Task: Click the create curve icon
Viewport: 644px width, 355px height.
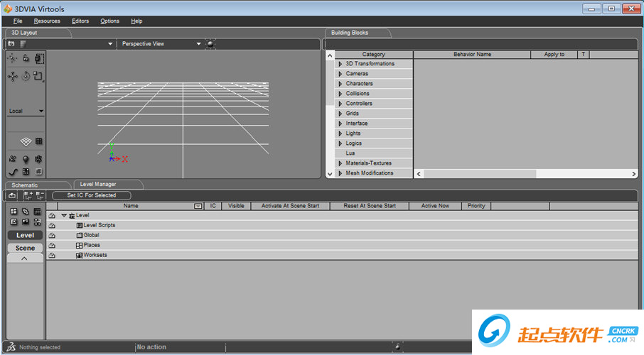Action: tap(13, 172)
